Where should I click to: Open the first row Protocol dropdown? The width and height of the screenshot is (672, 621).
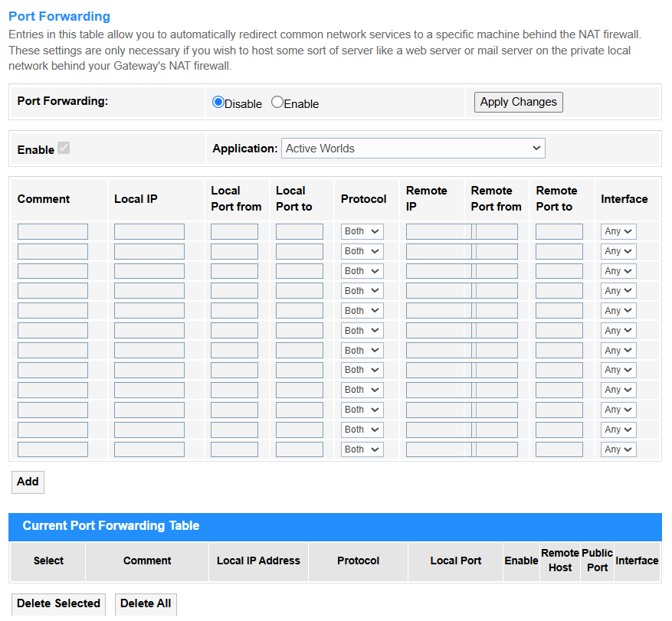[x=362, y=231]
